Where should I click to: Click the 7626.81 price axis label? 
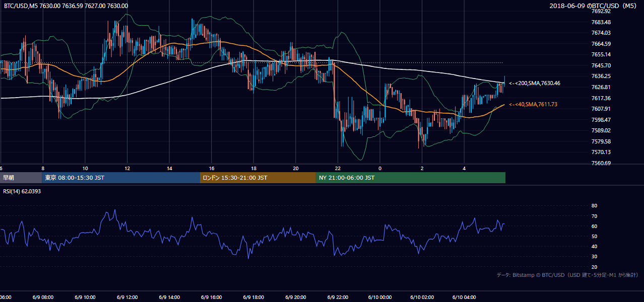tap(601, 87)
